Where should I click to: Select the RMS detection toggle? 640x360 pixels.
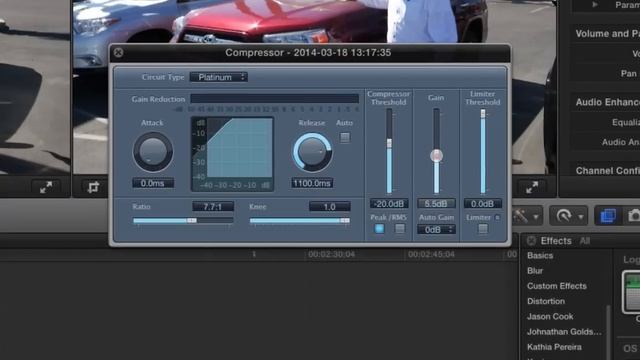click(400, 229)
